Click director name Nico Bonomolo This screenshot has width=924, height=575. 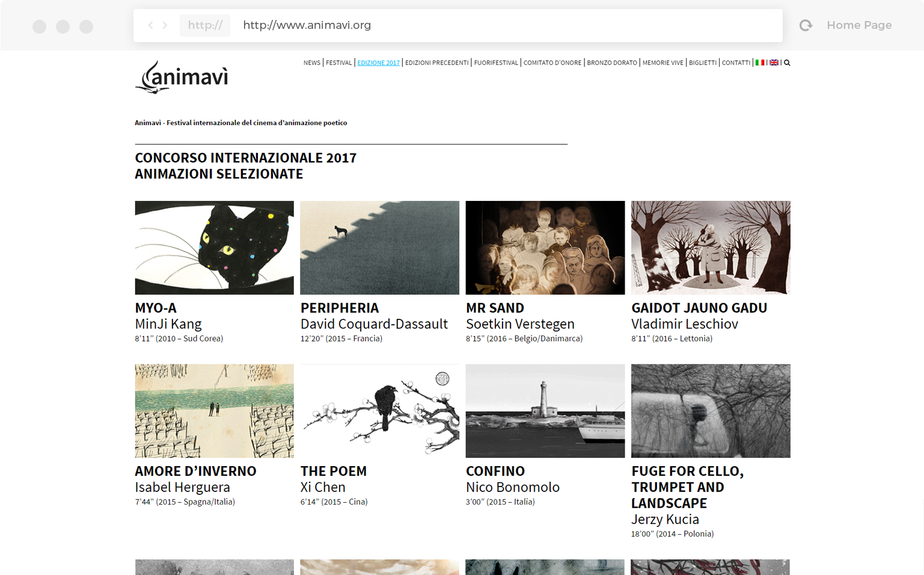(513, 487)
